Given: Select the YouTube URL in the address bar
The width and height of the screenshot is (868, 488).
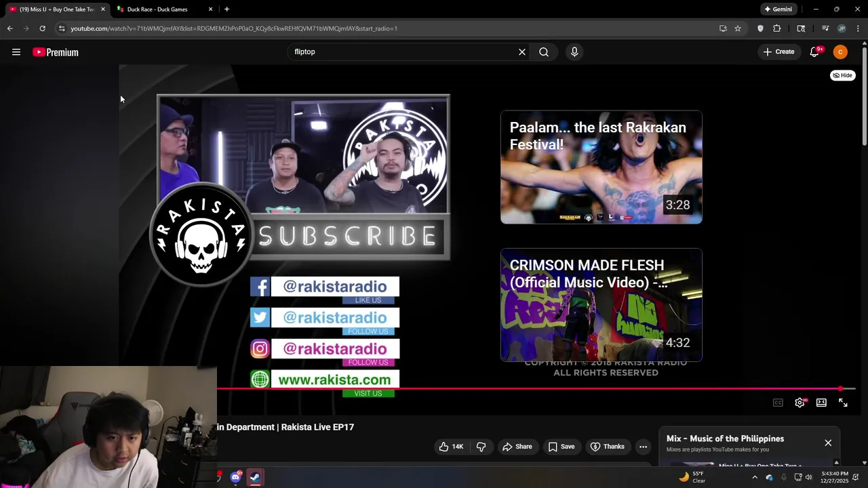Looking at the screenshot, I should coord(234,28).
